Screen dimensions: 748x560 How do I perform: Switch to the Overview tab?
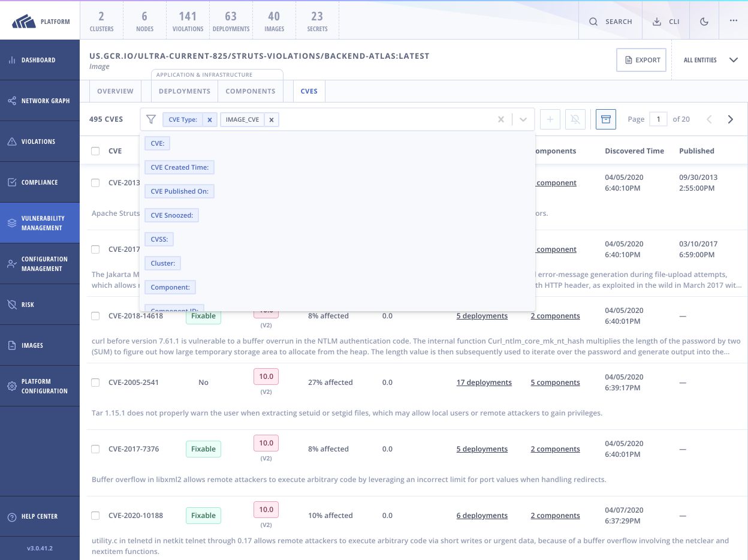click(x=115, y=91)
